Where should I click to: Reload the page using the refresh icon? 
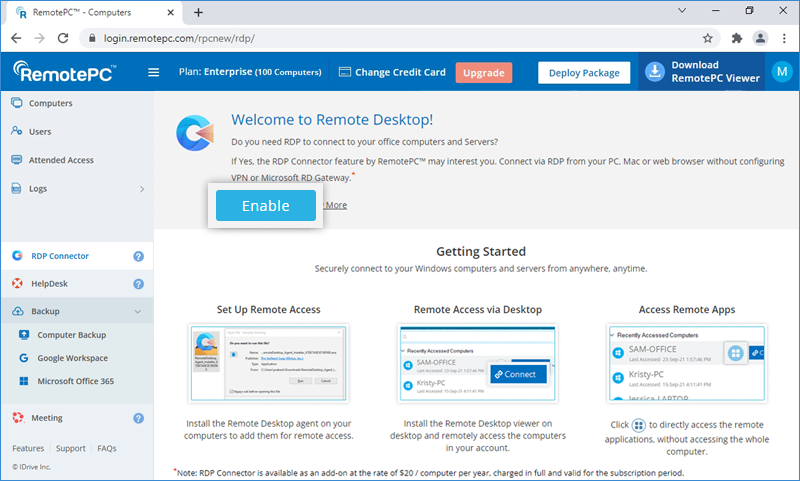click(64, 38)
